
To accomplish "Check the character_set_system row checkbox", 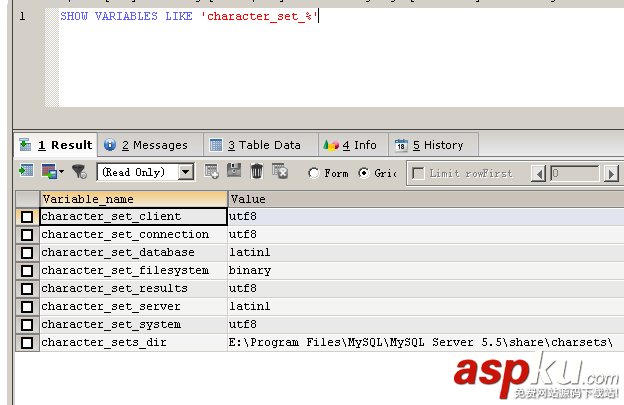I will click(x=27, y=325).
